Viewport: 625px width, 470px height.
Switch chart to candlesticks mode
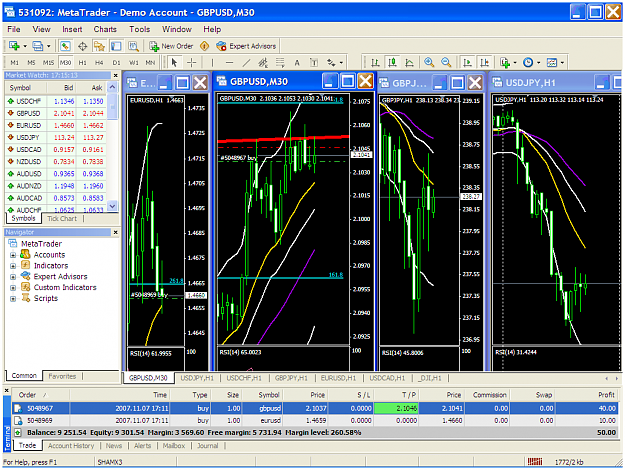[x=392, y=63]
